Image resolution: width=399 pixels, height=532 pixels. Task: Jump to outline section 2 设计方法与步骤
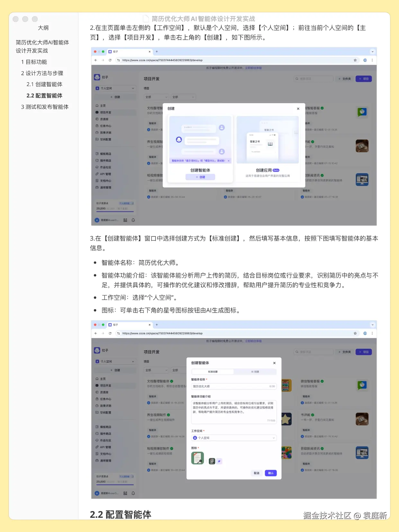pos(42,73)
